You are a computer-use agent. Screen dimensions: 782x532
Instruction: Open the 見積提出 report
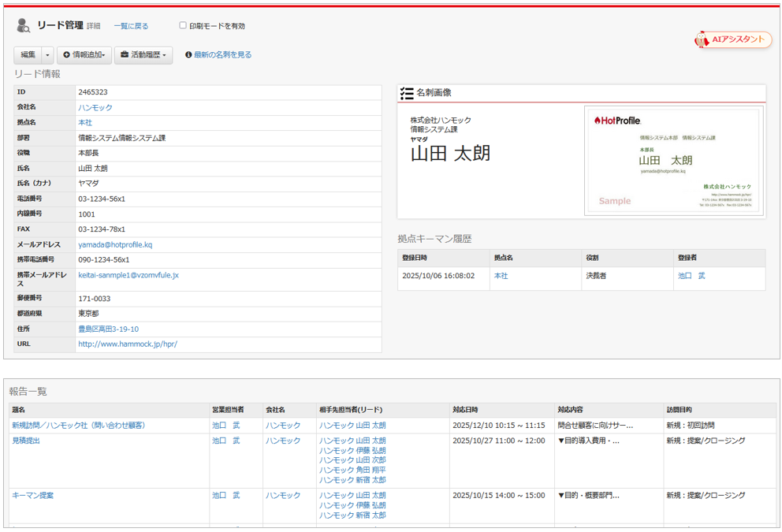coord(26,441)
